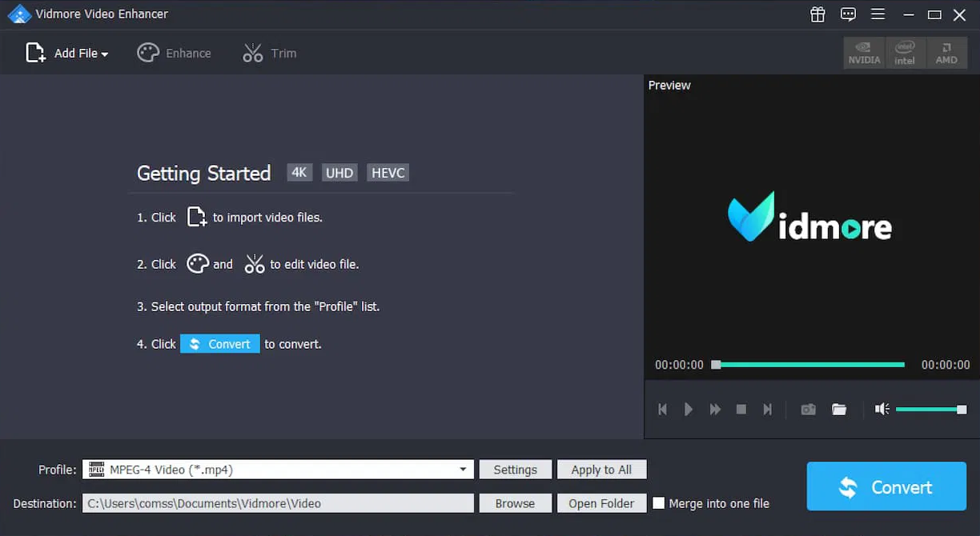Viewport: 980px width, 536px height.
Task: Click the Vidmore logo in the preview
Action: coord(809,217)
